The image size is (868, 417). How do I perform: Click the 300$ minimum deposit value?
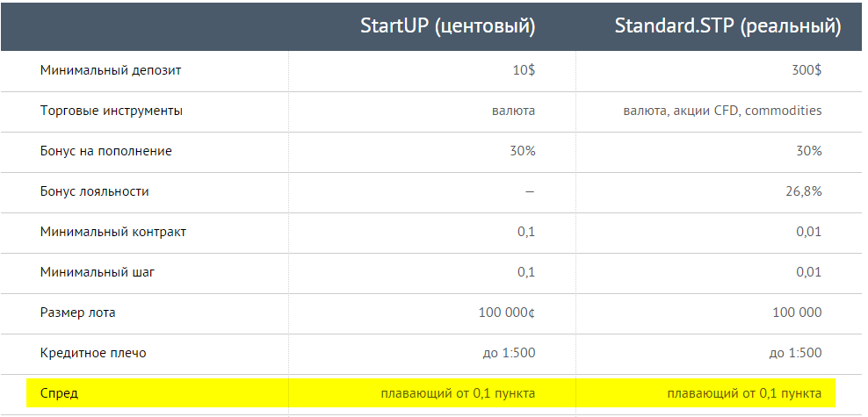(807, 71)
